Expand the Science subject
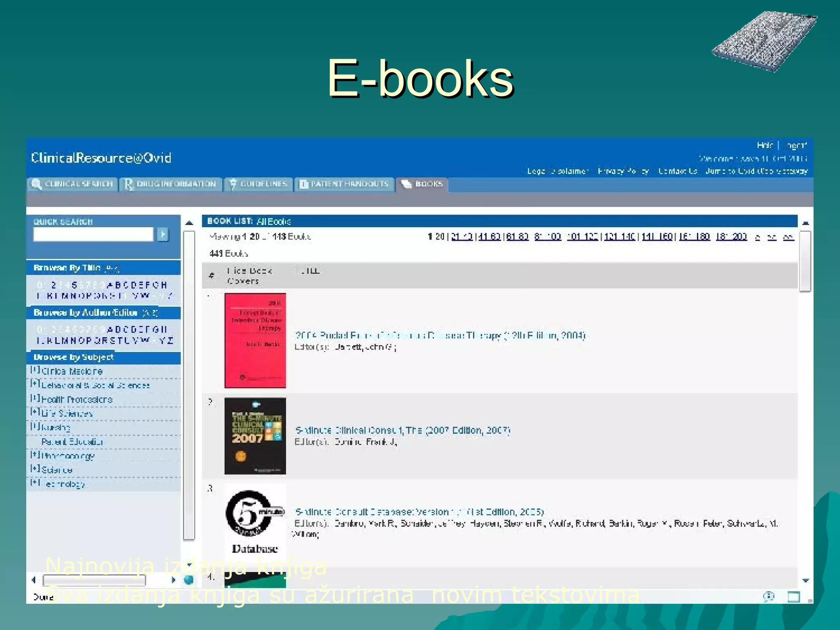The height and width of the screenshot is (630, 840). [x=35, y=469]
